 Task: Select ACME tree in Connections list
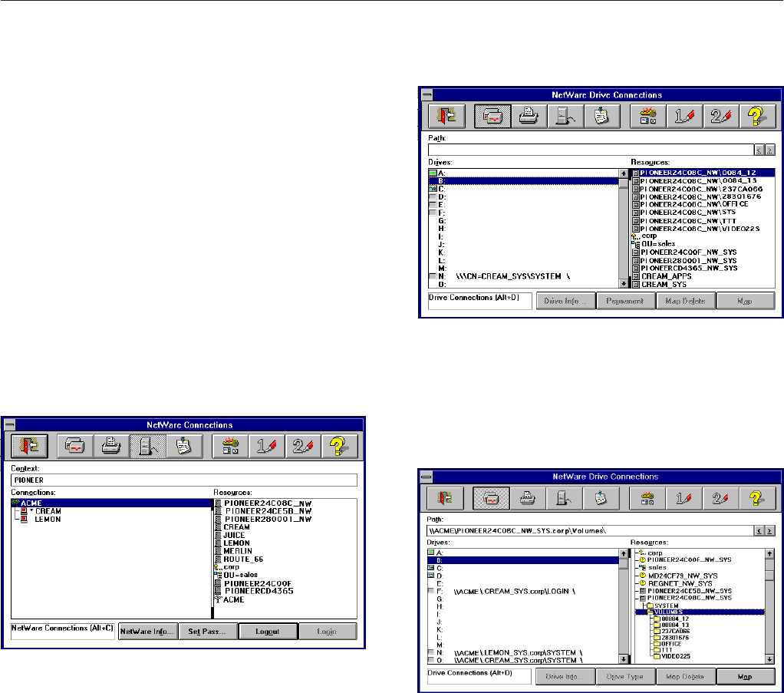[111, 503]
